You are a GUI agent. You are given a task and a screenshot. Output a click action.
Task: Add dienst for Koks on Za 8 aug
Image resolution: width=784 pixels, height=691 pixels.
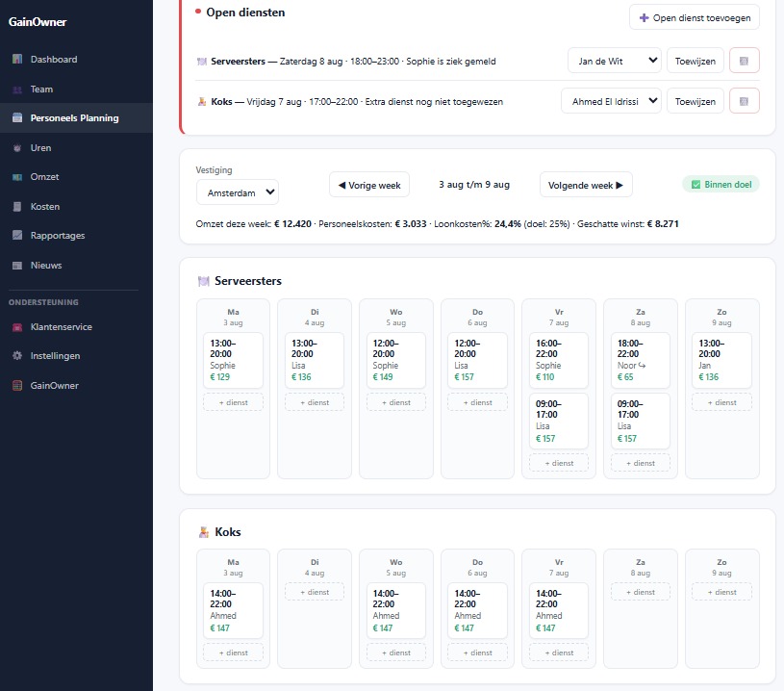click(641, 592)
